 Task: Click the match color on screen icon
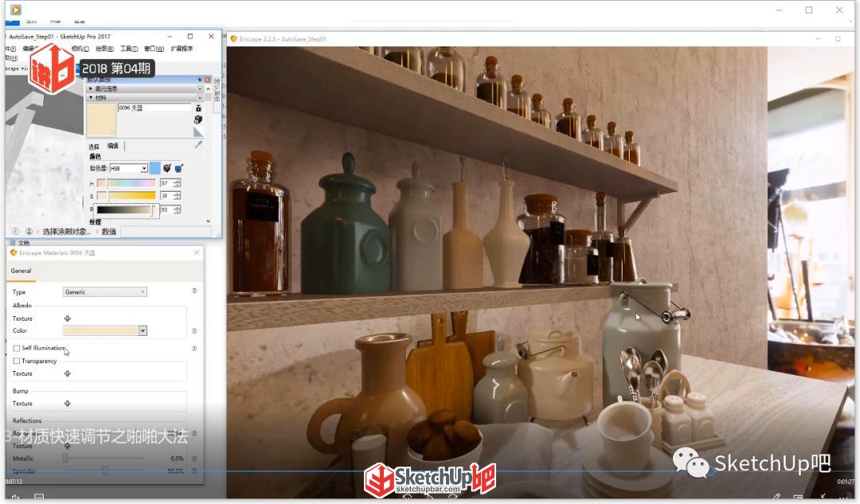179,168
